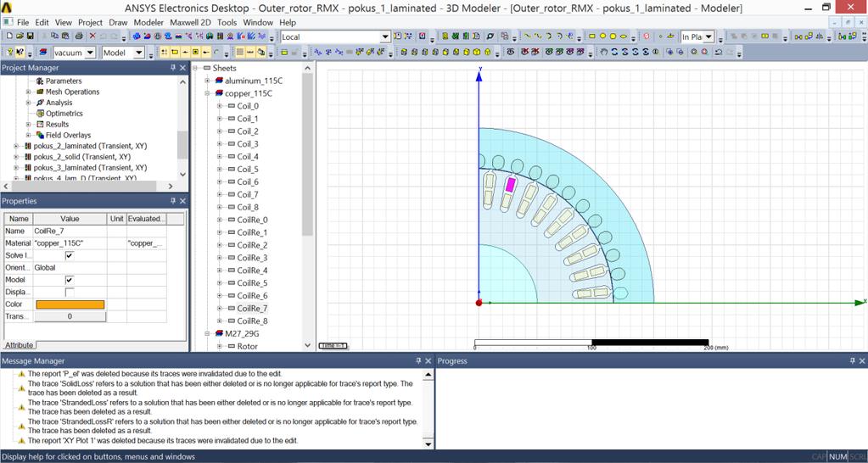Screen dimensions: 868x463
Task: Click the Paste icon in toolbar
Action: (x=64, y=36)
